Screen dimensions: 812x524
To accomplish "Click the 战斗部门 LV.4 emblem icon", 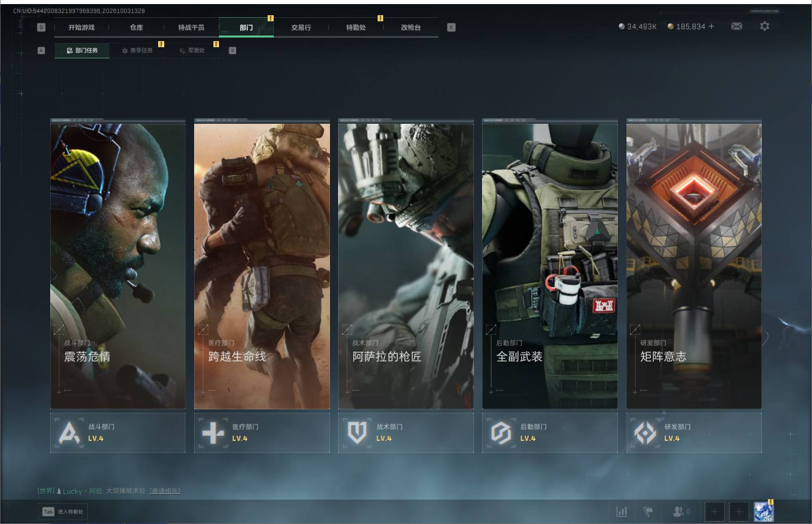I will [69, 433].
